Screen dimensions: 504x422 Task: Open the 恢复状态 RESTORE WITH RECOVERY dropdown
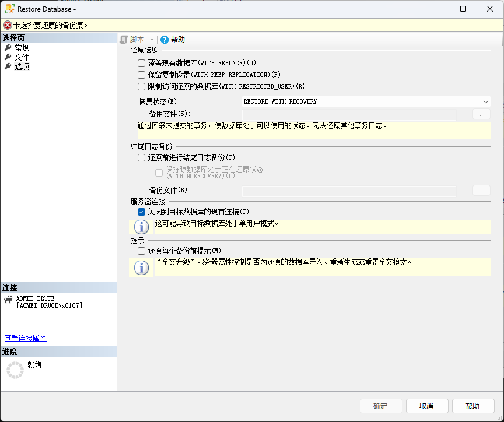(366, 101)
